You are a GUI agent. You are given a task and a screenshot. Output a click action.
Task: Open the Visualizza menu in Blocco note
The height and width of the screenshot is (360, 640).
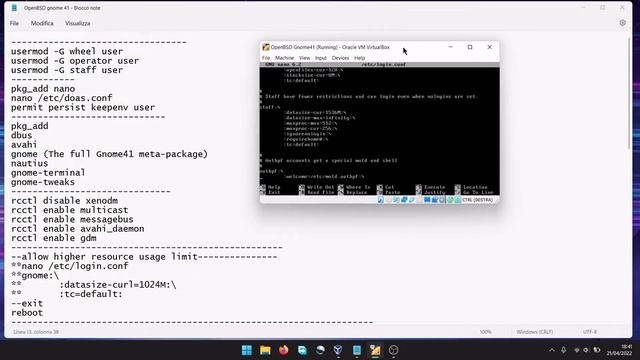point(78,23)
